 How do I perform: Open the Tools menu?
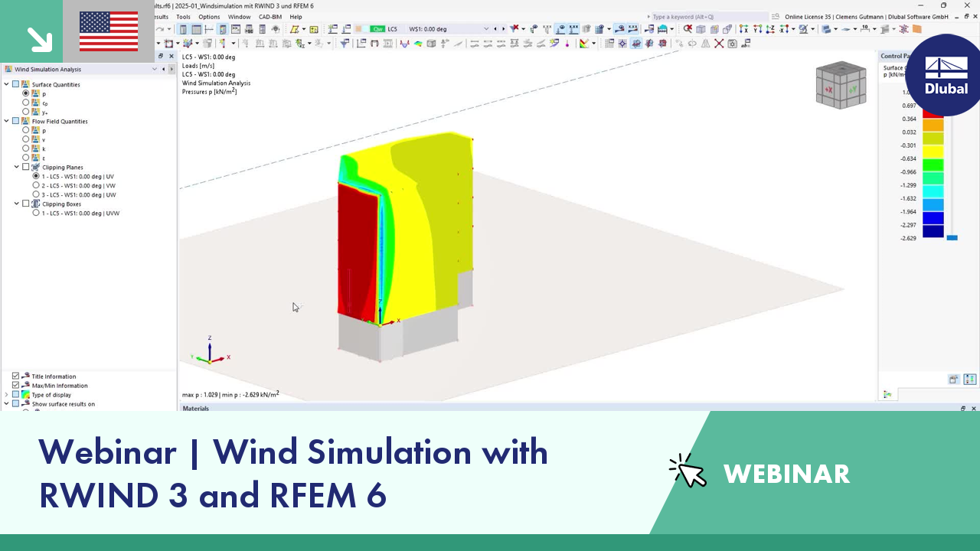[x=183, y=16]
